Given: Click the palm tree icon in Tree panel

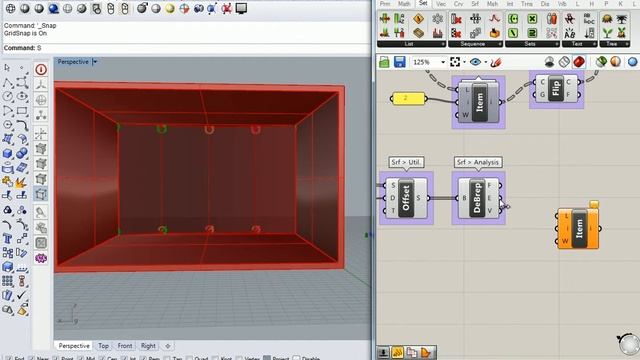Looking at the screenshot, I should [622, 19].
